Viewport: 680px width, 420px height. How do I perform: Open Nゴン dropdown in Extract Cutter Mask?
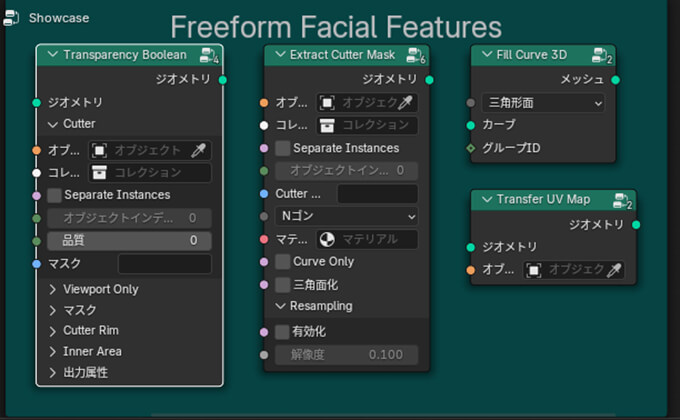point(347,216)
